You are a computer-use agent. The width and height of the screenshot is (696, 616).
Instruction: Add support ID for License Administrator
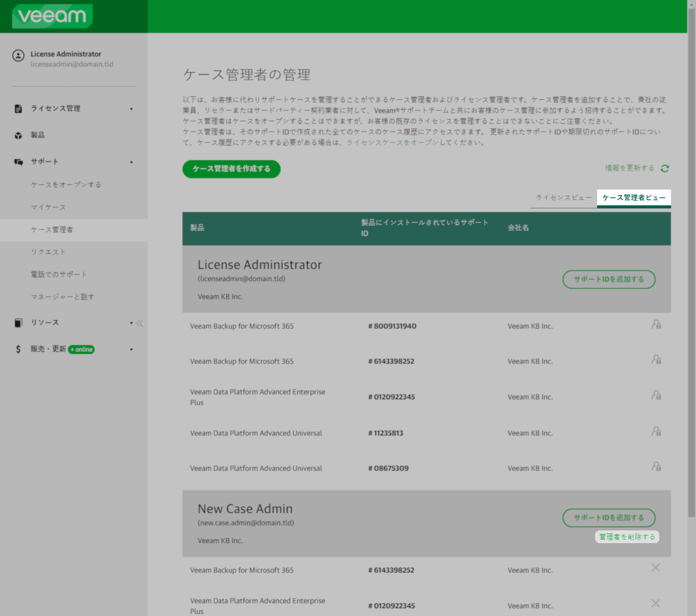[x=609, y=279]
